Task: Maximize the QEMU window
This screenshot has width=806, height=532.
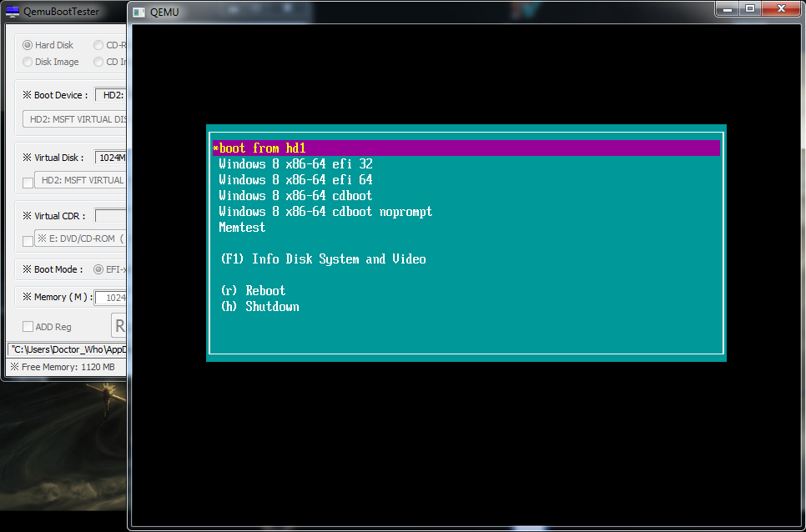Action: 750,8
